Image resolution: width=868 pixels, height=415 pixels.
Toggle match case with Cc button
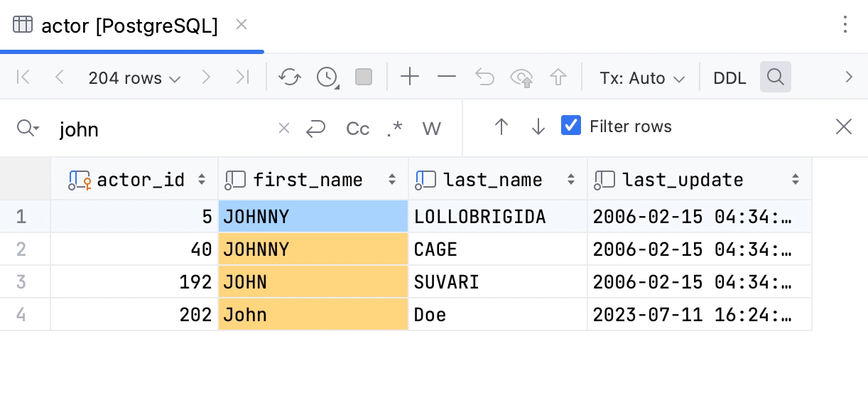tap(357, 129)
